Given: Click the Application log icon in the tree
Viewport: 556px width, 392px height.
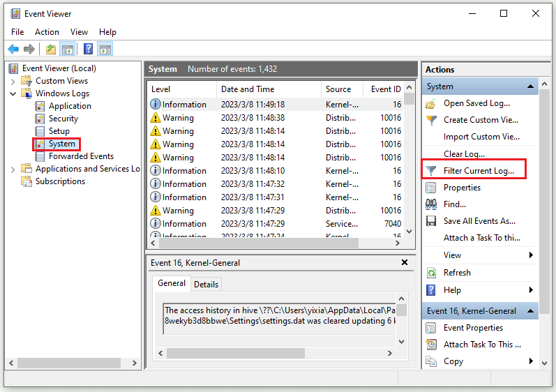Looking at the screenshot, I should pos(40,106).
